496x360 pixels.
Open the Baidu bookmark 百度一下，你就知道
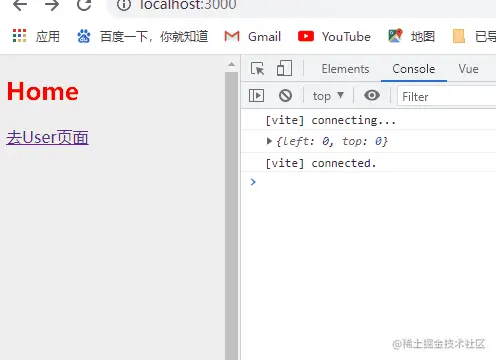point(143,36)
